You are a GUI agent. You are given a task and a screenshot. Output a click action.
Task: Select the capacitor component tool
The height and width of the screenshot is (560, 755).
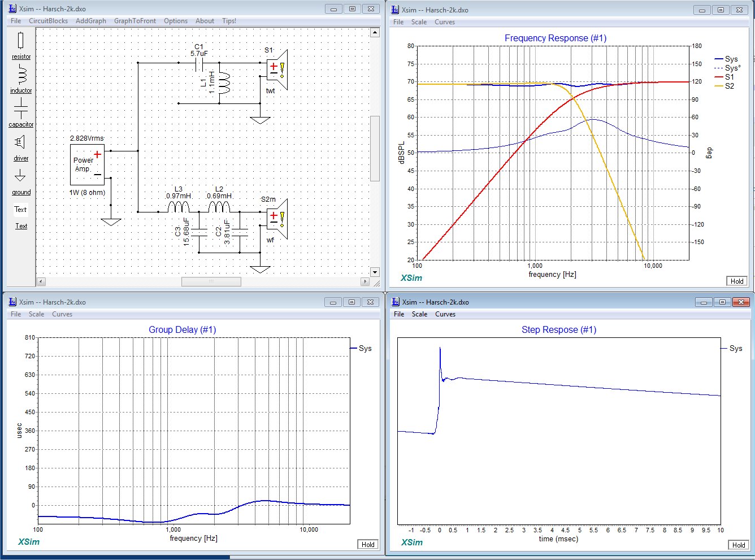pyautogui.click(x=21, y=112)
